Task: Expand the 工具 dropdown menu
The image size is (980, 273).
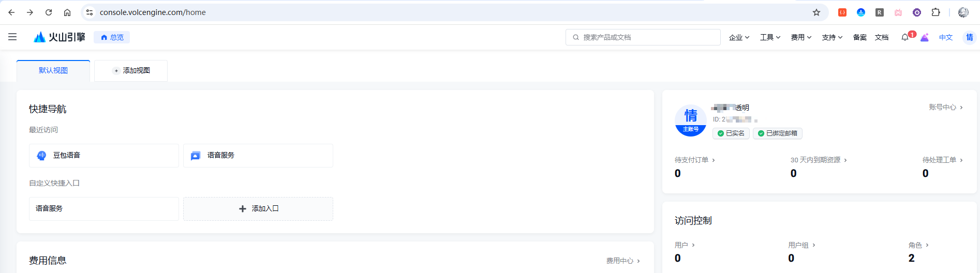Action: 770,37
